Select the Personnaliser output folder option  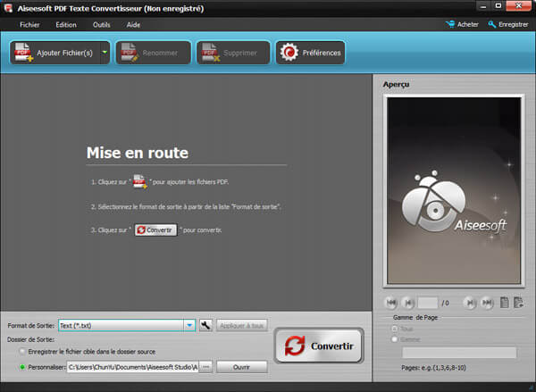(21, 367)
